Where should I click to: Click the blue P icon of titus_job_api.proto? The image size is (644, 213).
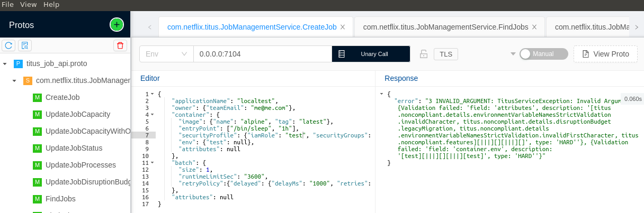click(18, 64)
